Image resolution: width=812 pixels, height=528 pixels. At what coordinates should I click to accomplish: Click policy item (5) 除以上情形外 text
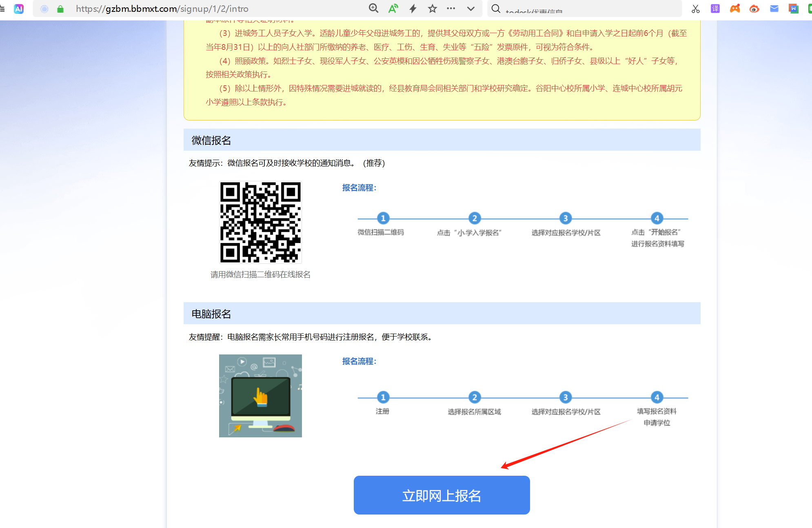click(444, 95)
